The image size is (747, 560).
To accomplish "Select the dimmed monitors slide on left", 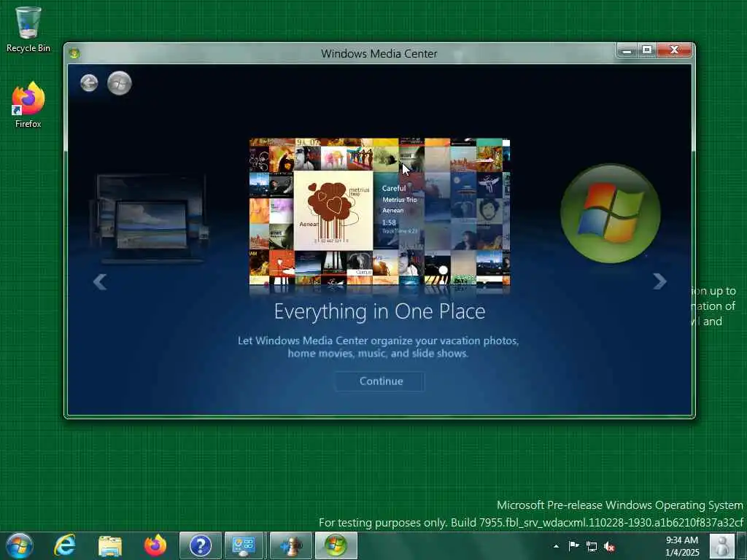I will click(150, 218).
